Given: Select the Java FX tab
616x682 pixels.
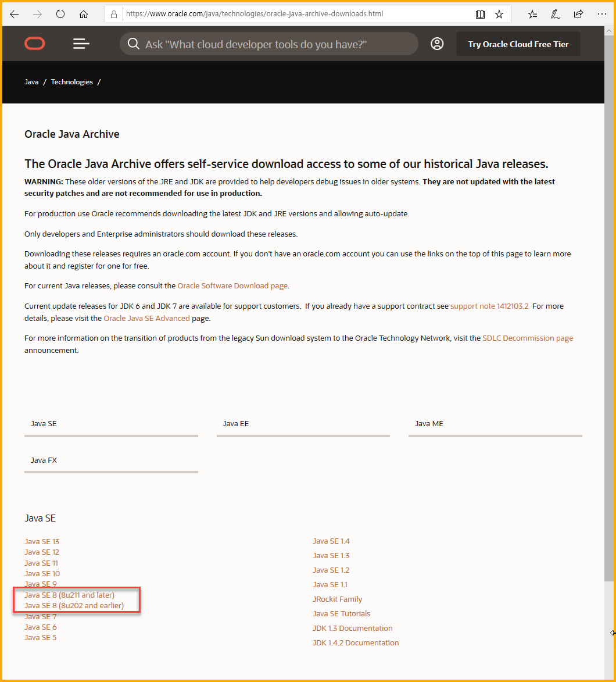Looking at the screenshot, I should (112, 461).
